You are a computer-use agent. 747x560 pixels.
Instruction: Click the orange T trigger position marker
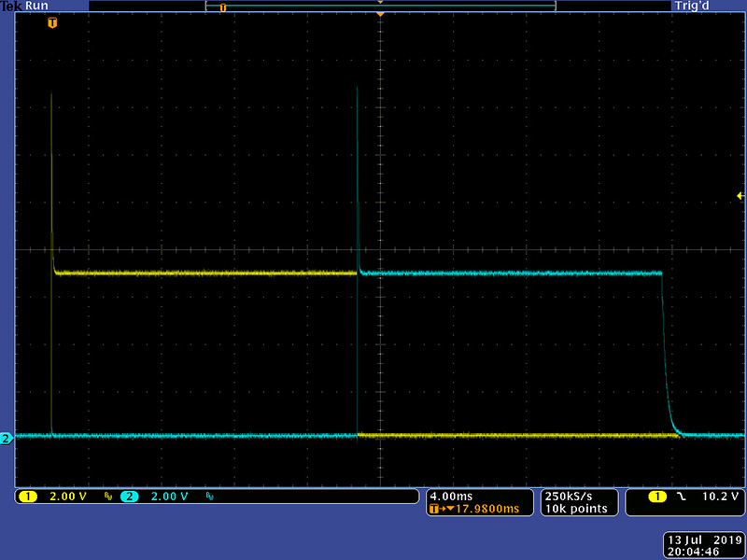tap(52, 22)
